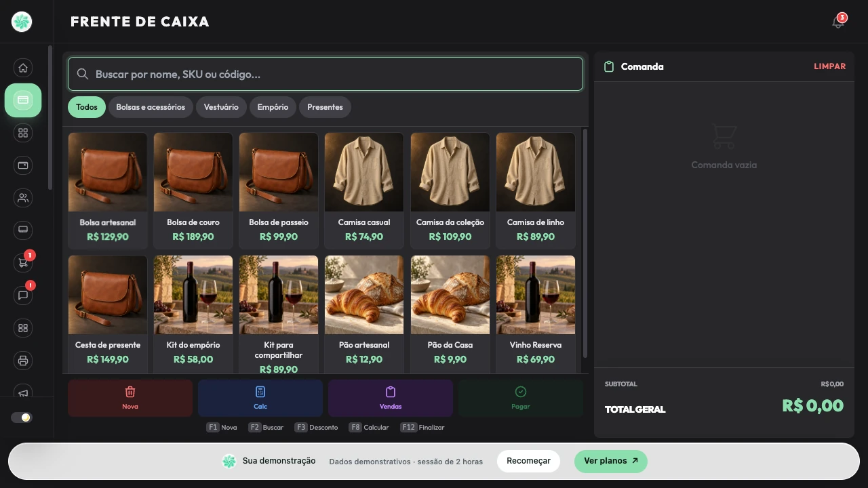Open the Calc button

(x=260, y=398)
